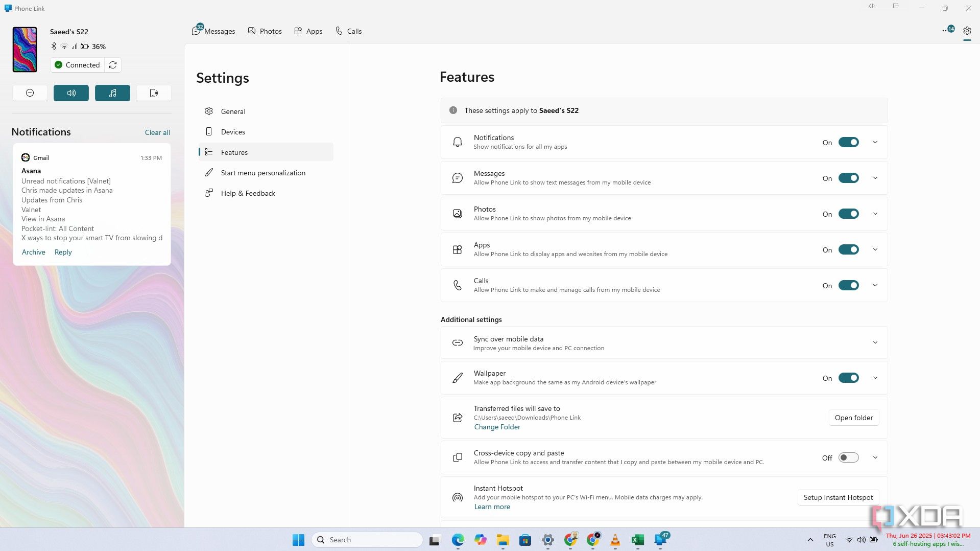This screenshot has height=551, width=980.
Task: Open Start menu personalization settings
Action: pos(266,173)
